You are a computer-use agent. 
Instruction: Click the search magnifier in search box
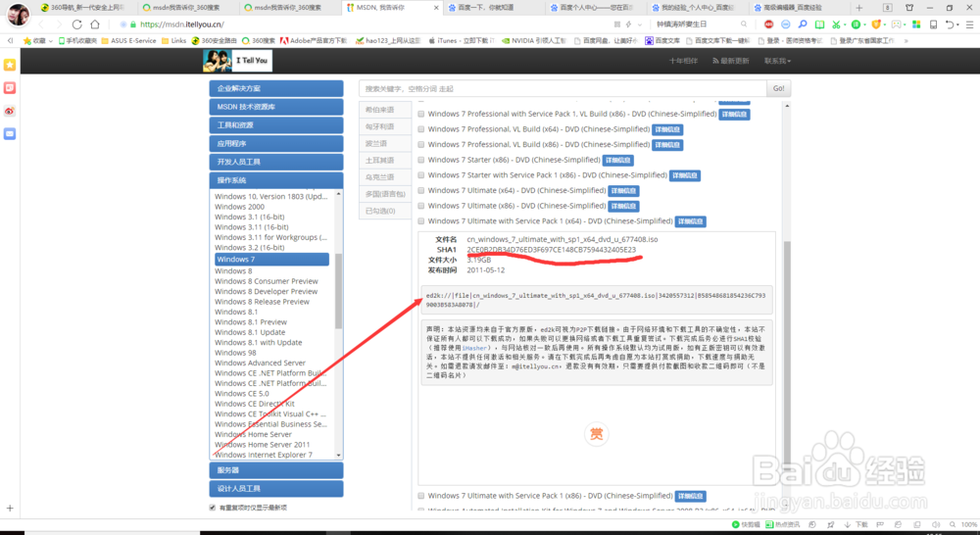744,24
